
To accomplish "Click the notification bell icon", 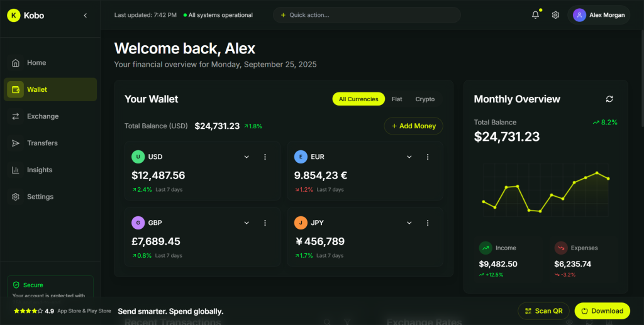I will pos(535,15).
